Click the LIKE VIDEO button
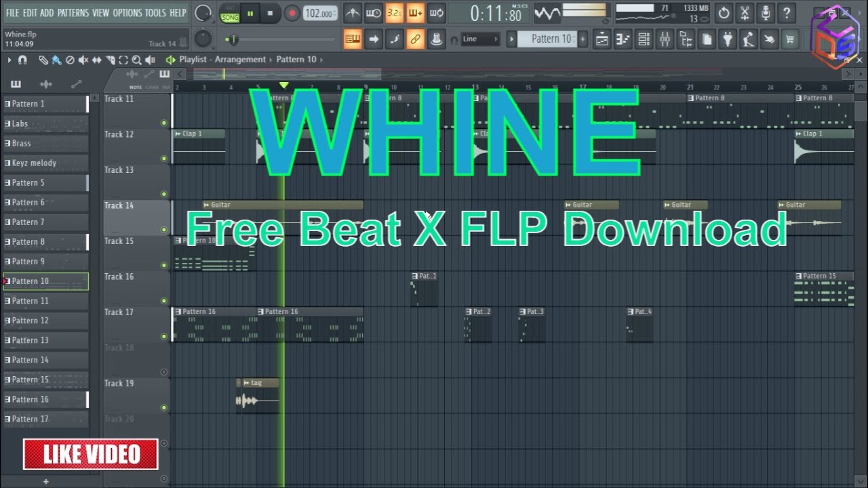868x488 pixels. point(91,454)
